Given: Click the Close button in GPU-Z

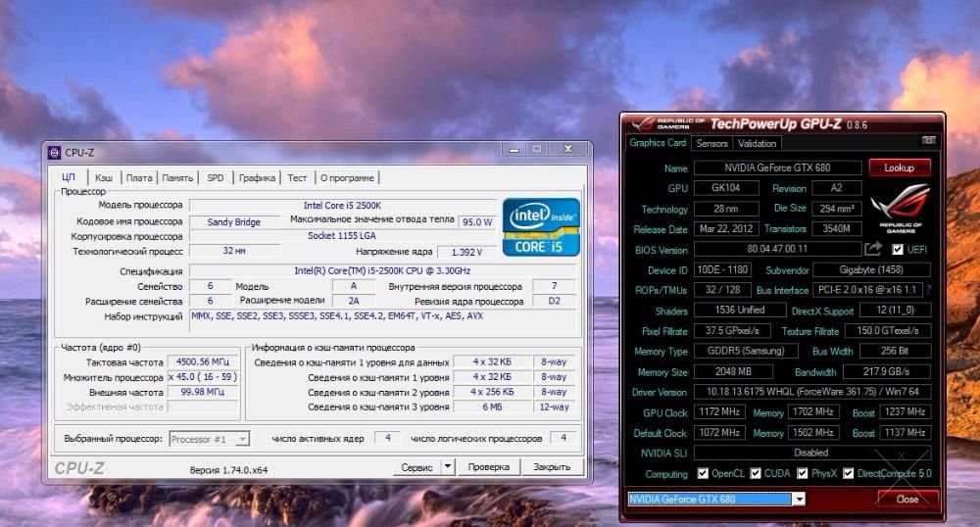Looking at the screenshot, I should coord(906,499).
